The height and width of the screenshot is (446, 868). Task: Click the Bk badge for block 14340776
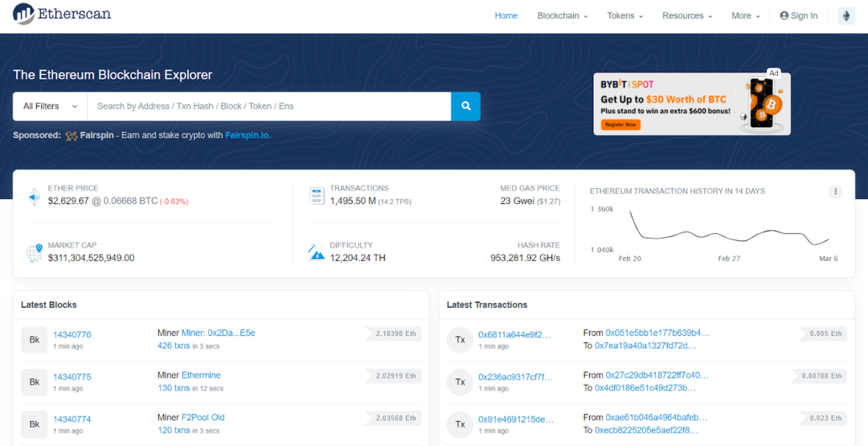(x=35, y=340)
